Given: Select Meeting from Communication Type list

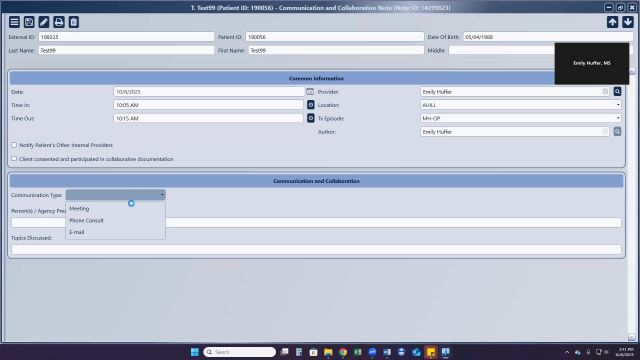Looking at the screenshot, I should tap(116, 209).
